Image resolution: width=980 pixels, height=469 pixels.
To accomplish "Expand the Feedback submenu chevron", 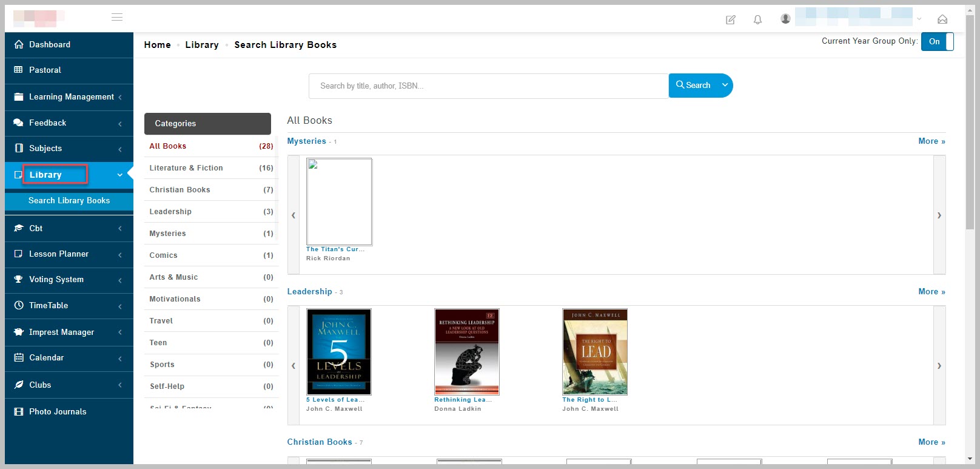I will (120, 123).
